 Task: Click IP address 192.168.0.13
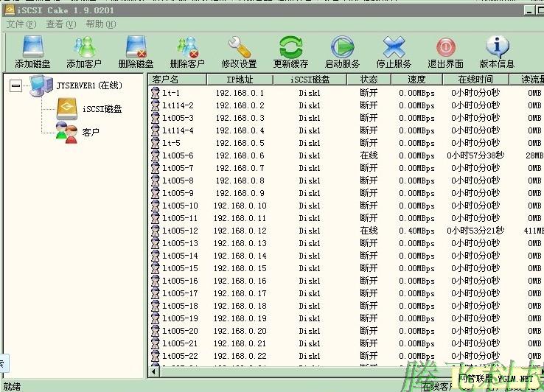point(240,243)
